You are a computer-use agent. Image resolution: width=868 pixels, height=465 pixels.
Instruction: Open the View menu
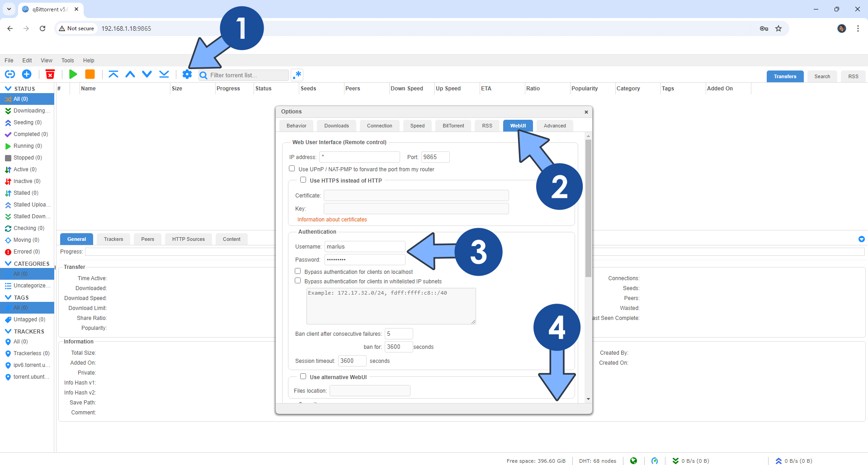click(x=47, y=61)
